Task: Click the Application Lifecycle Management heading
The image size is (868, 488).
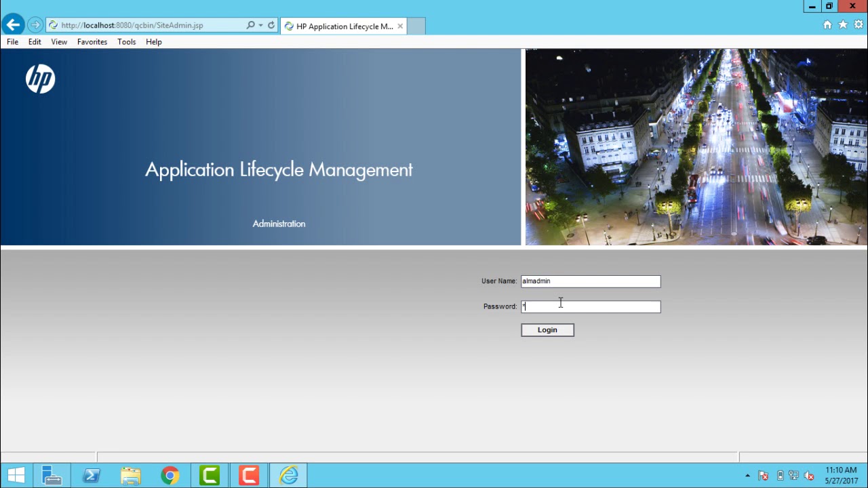Action: click(279, 169)
